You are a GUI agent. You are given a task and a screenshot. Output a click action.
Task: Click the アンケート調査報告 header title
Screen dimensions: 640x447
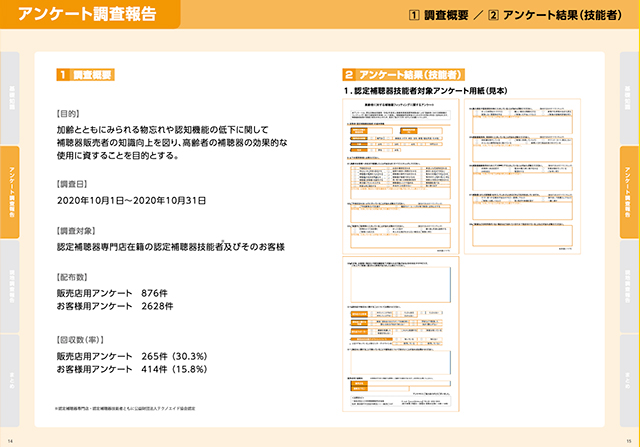tap(87, 14)
